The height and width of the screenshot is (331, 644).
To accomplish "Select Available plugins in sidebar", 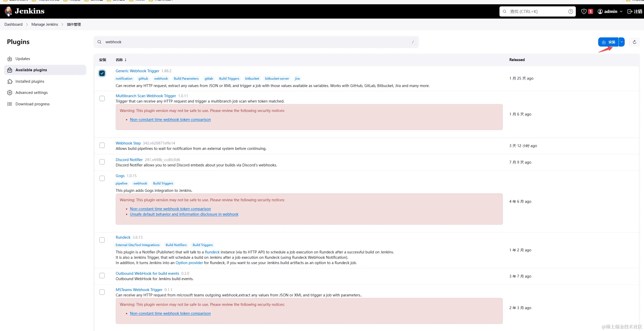I will [31, 70].
